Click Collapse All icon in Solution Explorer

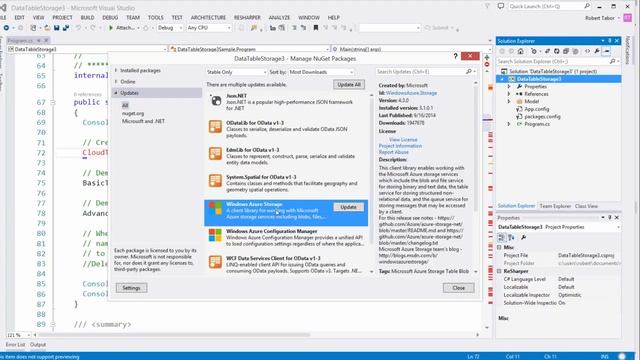(x=566, y=51)
